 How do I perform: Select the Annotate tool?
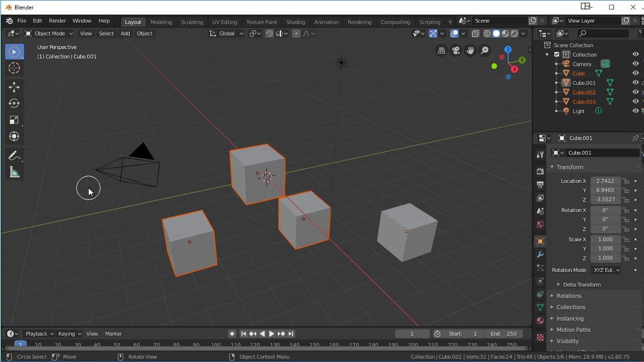point(14,156)
